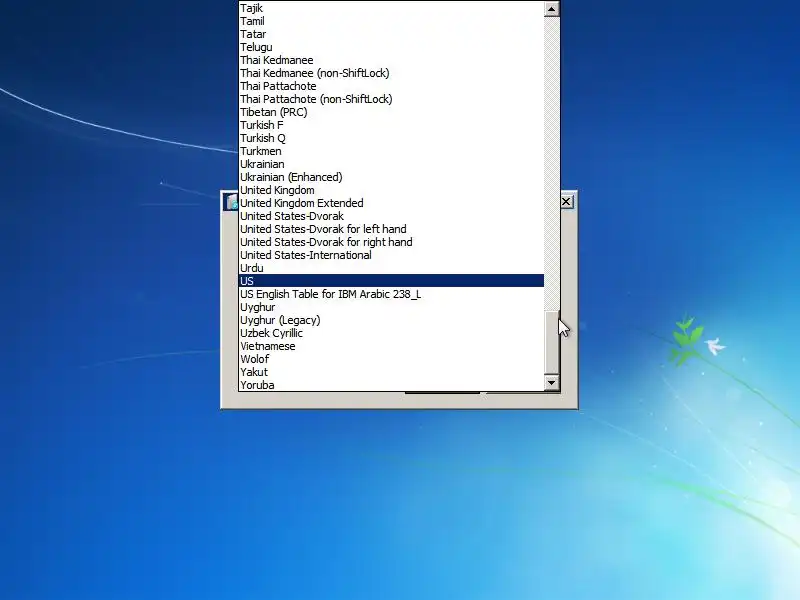
Task: Pick Urdu from the list
Action: (391, 268)
